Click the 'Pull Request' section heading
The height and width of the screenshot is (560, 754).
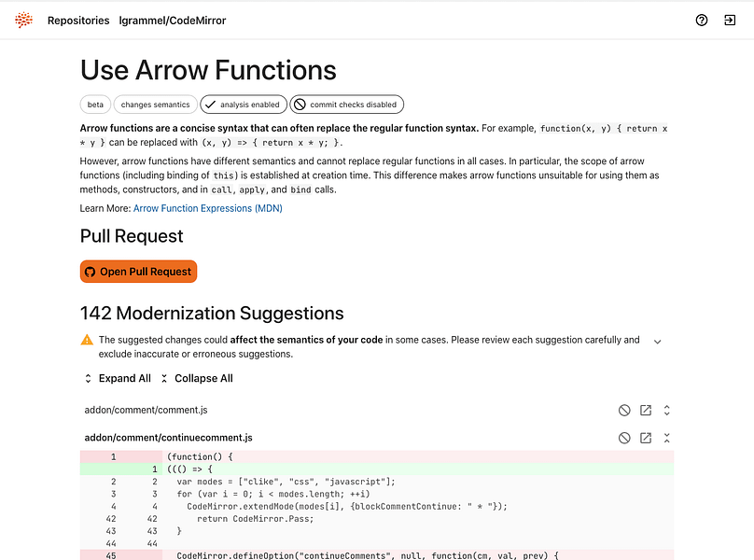click(x=132, y=236)
